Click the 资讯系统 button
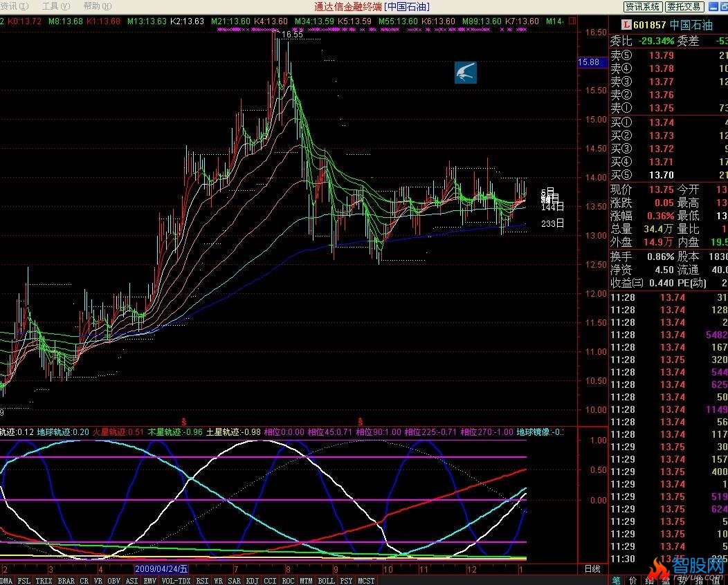This screenshot has width=728, height=585. tap(643, 6)
